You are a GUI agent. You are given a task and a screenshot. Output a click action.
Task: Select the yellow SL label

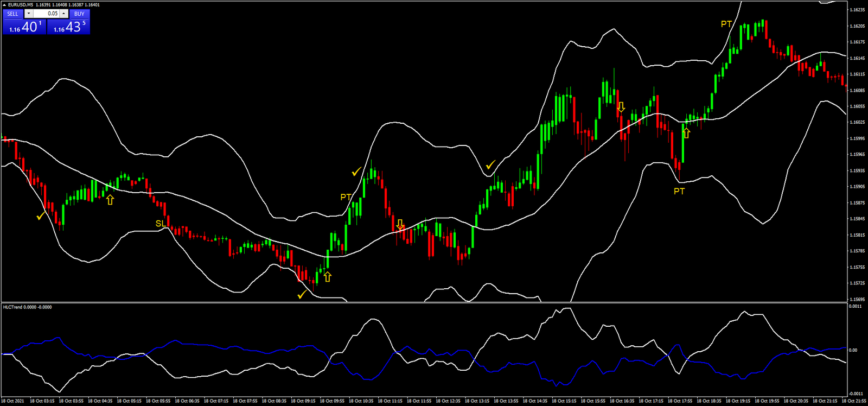(161, 224)
